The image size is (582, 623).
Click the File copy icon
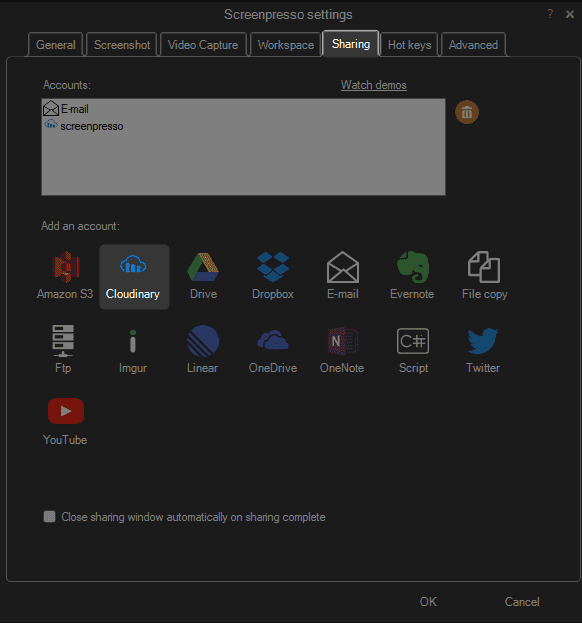click(484, 276)
